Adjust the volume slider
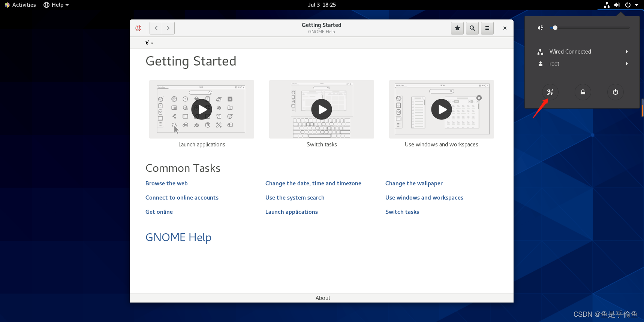This screenshot has width=644, height=322. click(x=590, y=28)
